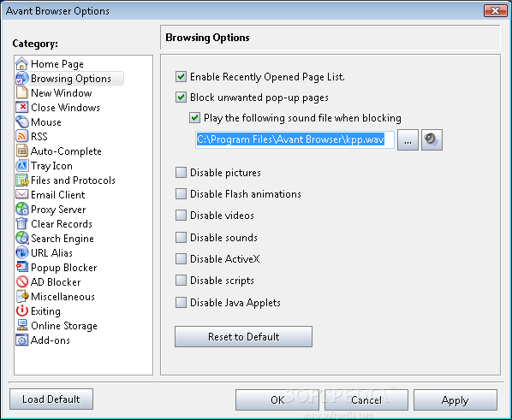Click the Auto-Complete form icon
The image size is (512, 420).
coord(22,151)
